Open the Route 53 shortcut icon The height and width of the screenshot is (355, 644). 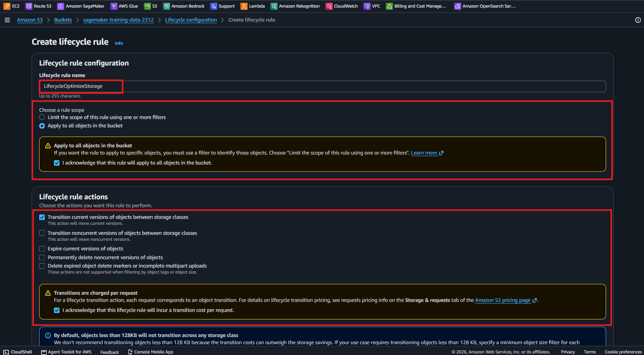pos(29,6)
